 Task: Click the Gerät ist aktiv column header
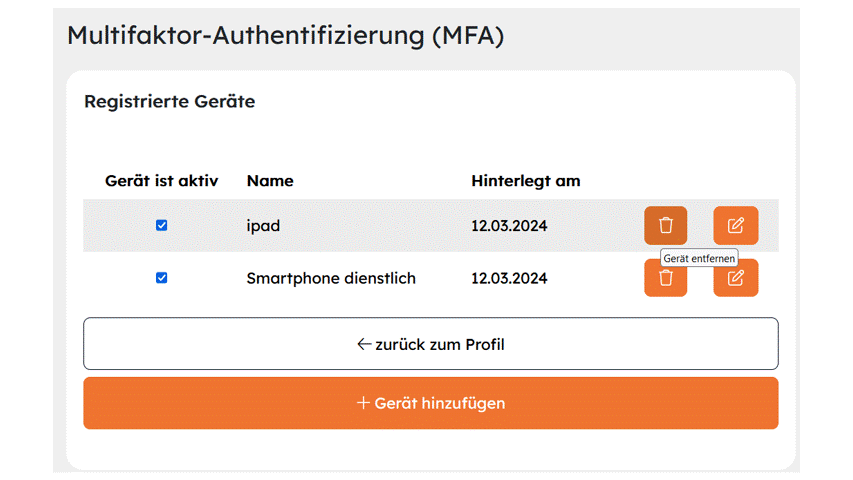pyautogui.click(x=162, y=181)
